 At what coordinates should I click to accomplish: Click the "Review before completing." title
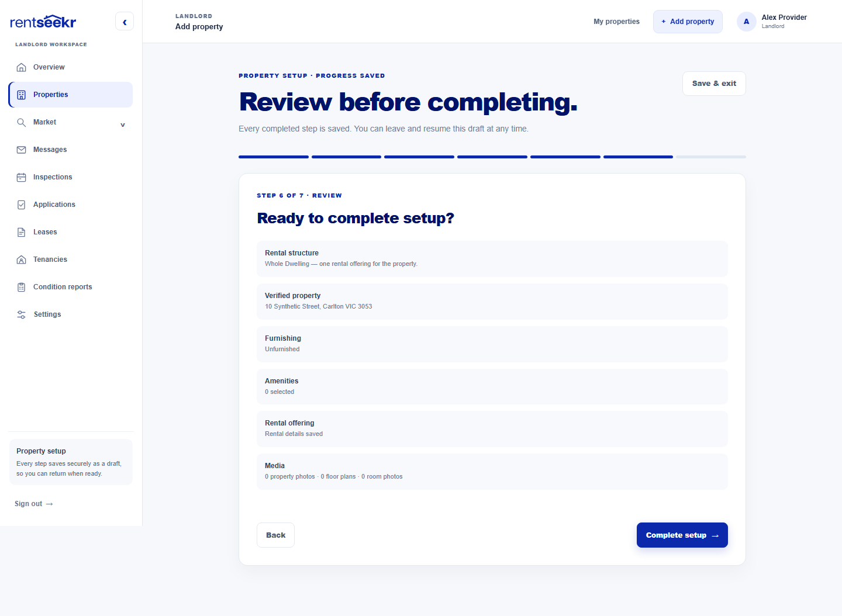pyautogui.click(x=408, y=102)
